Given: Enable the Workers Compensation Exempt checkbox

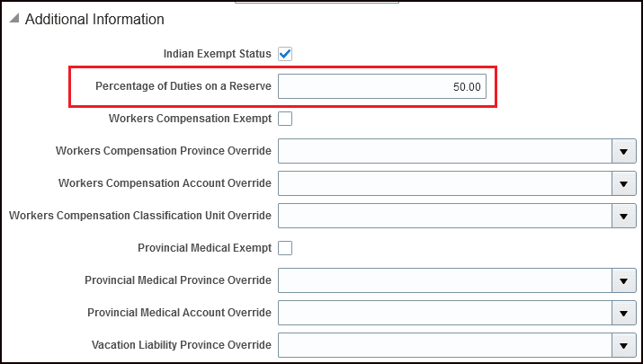Looking at the screenshot, I should 285,119.
